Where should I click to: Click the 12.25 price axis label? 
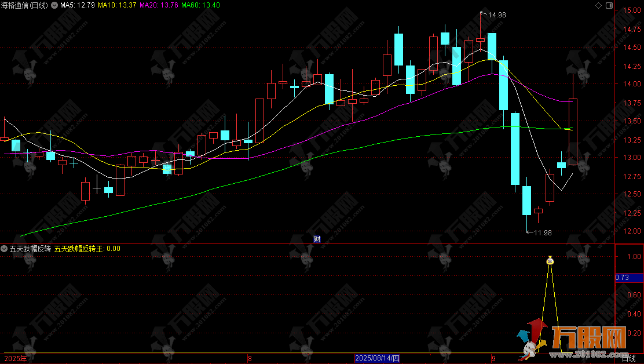[x=632, y=213]
